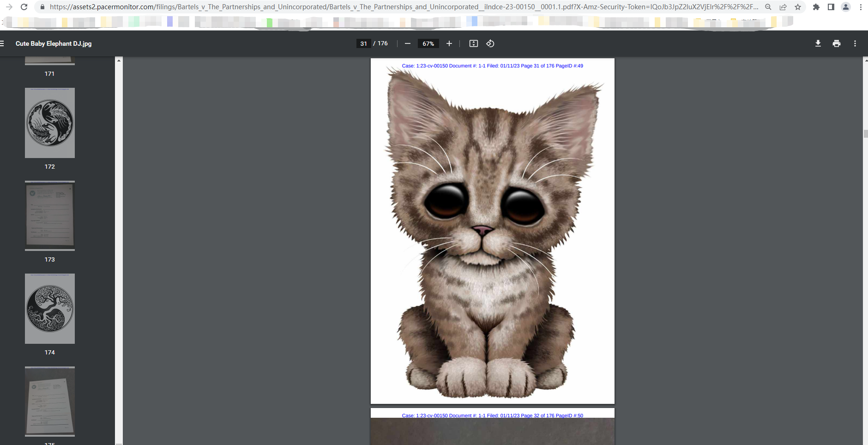Select page 173 thumbnail

(x=50, y=216)
